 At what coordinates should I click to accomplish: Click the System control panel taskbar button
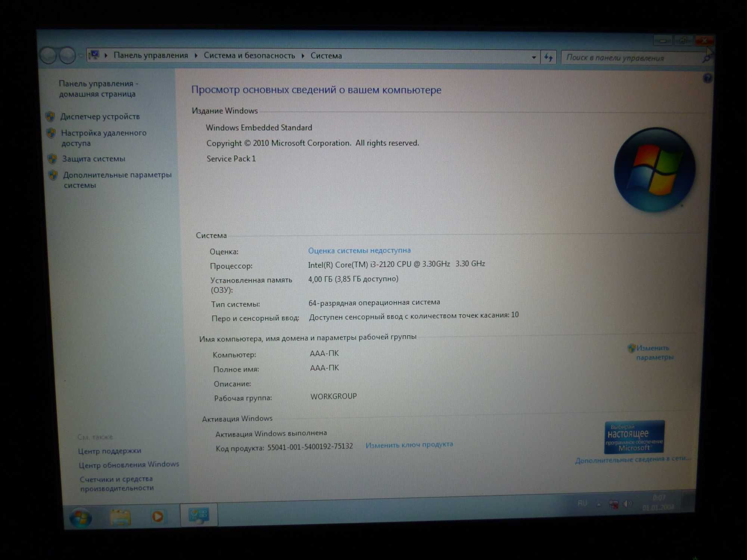199,515
